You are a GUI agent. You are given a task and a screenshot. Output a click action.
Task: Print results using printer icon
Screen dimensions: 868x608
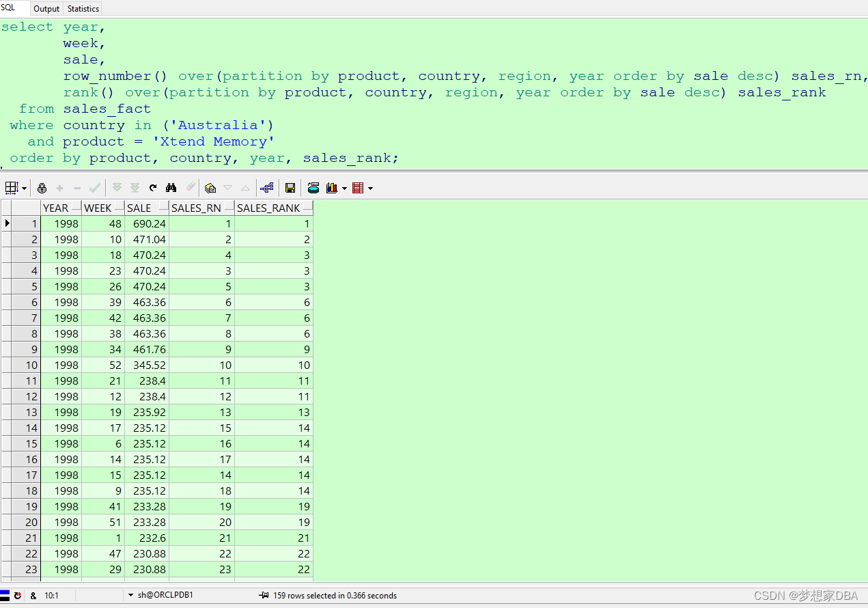pyautogui.click(x=313, y=188)
